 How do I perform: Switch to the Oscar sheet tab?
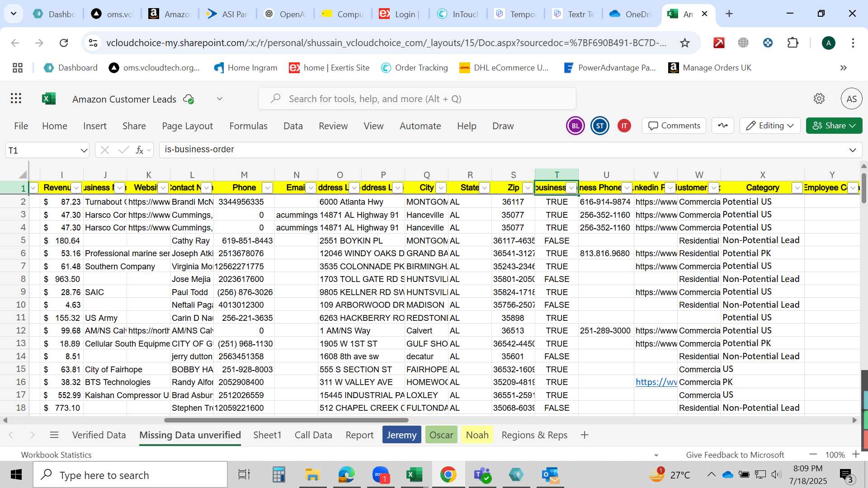pos(441,435)
